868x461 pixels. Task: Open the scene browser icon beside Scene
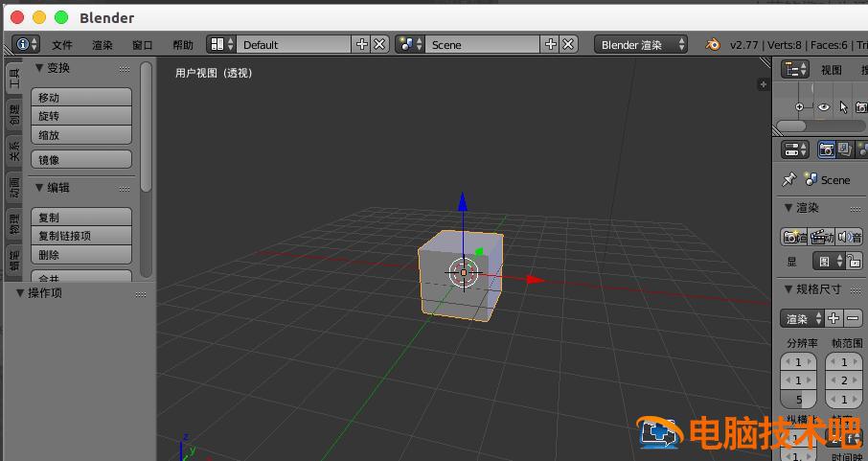pos(410,44)
